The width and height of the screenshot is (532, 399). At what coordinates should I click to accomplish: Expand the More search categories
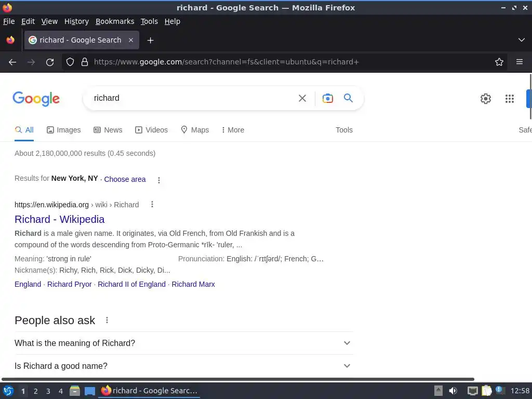pyautogui.click(x=233, y=130)
